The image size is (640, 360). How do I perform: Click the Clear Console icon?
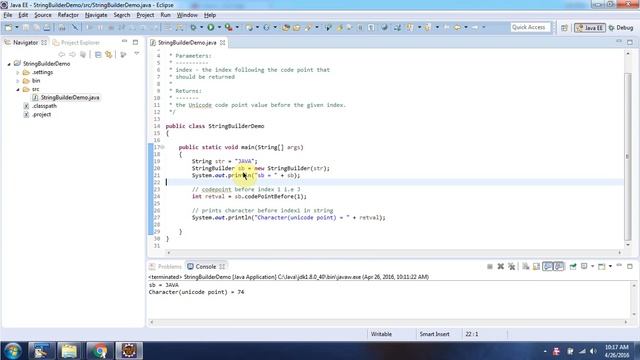[526, 267]
